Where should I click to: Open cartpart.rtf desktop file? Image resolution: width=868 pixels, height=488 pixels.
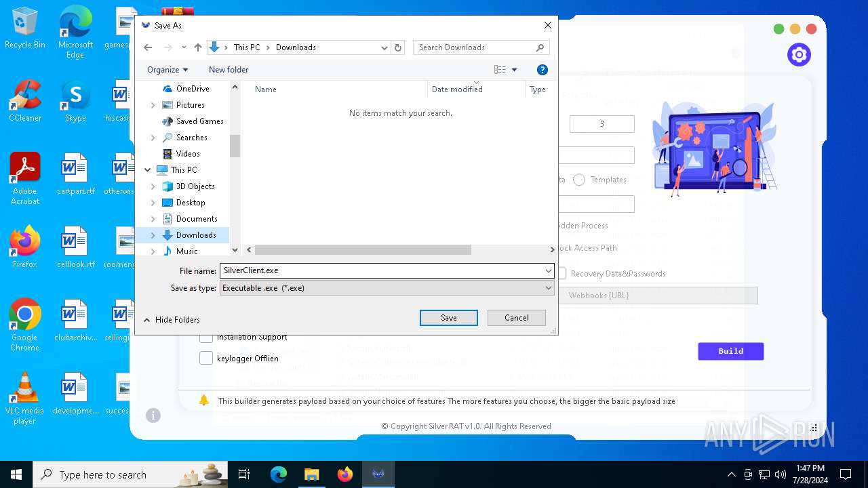click(x=75, y=175)
